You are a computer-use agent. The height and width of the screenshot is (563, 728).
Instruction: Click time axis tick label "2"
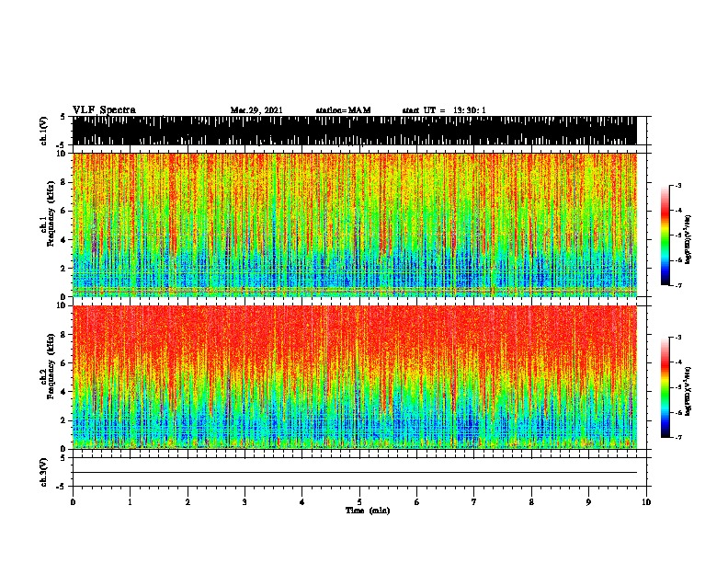(x=188, y=501)
